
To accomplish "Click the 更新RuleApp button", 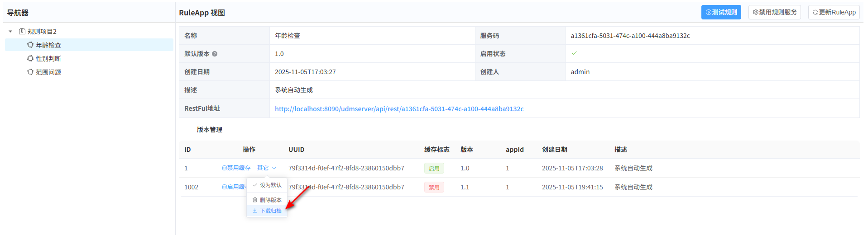I will (x=834, y=12).
